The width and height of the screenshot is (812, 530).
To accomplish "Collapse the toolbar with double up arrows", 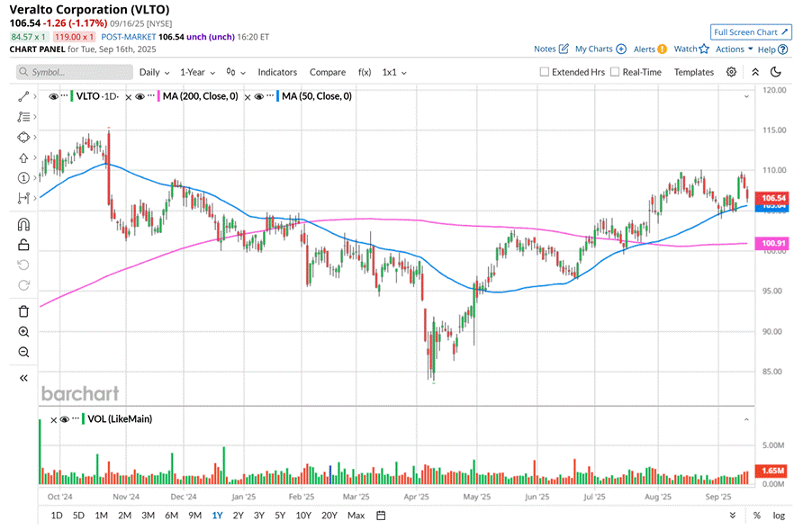I will click(x=755, y=73).
